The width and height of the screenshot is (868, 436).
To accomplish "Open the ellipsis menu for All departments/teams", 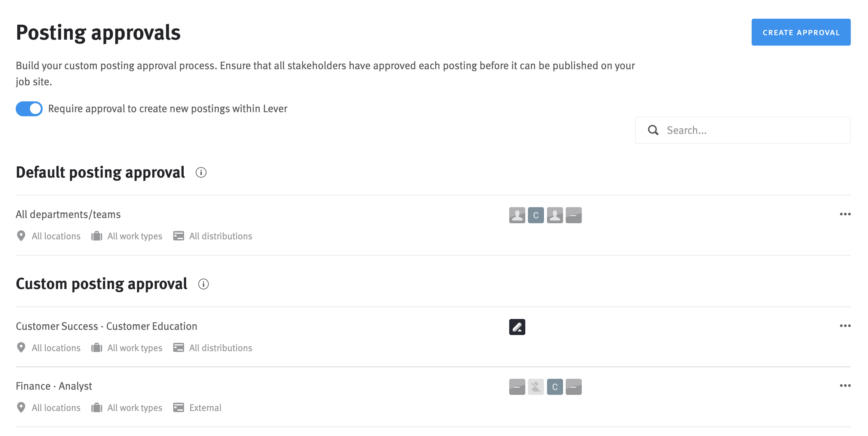I will pos(845,214).
